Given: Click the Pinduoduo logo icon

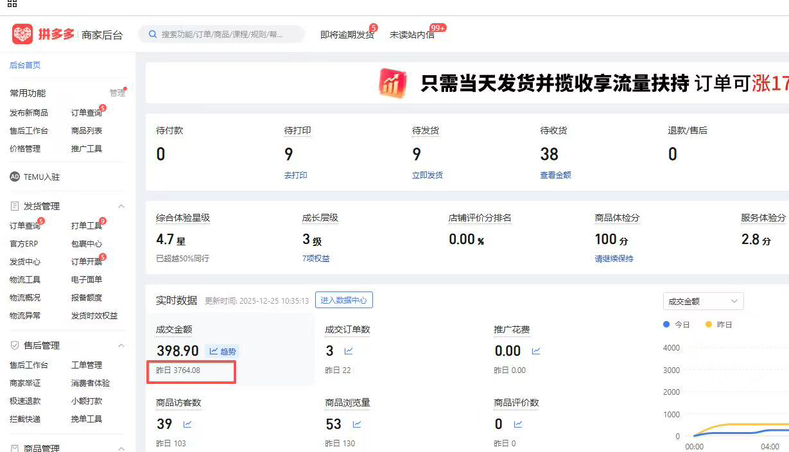Looking at the screenshot, I should pos(22,35).
